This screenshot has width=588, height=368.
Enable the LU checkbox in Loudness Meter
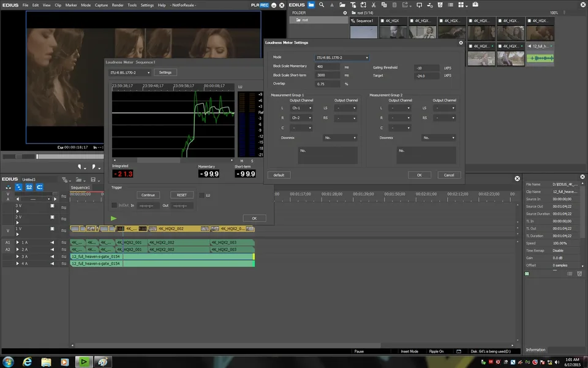[202, 195]
